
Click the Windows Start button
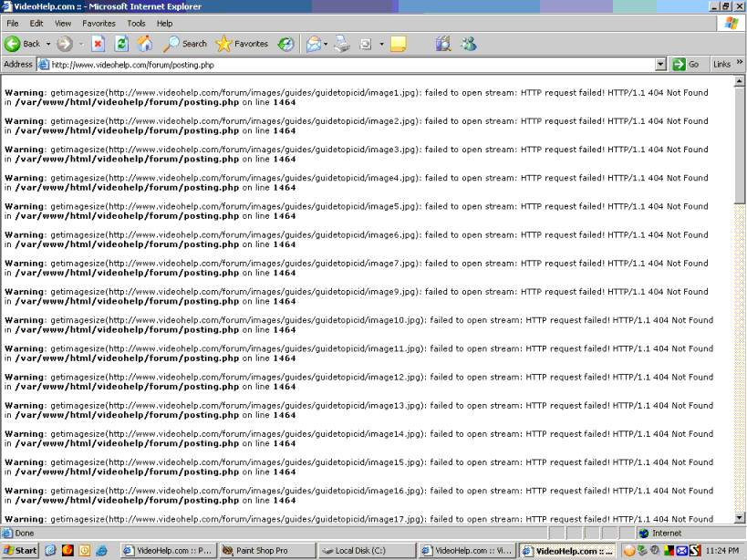click(x=20, y=551)
